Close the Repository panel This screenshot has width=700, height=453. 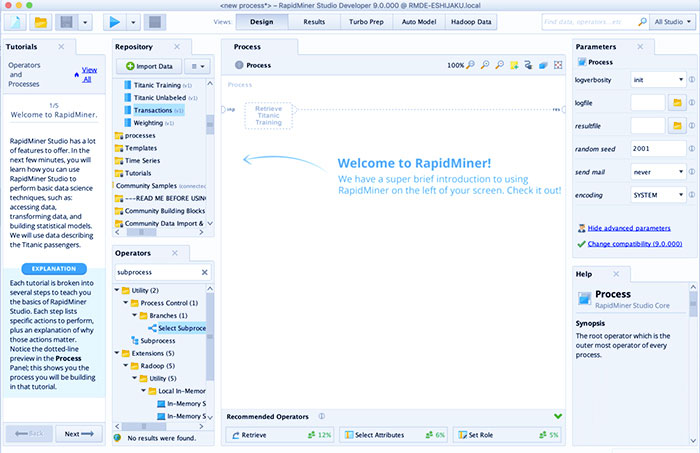tap(177, 46)
